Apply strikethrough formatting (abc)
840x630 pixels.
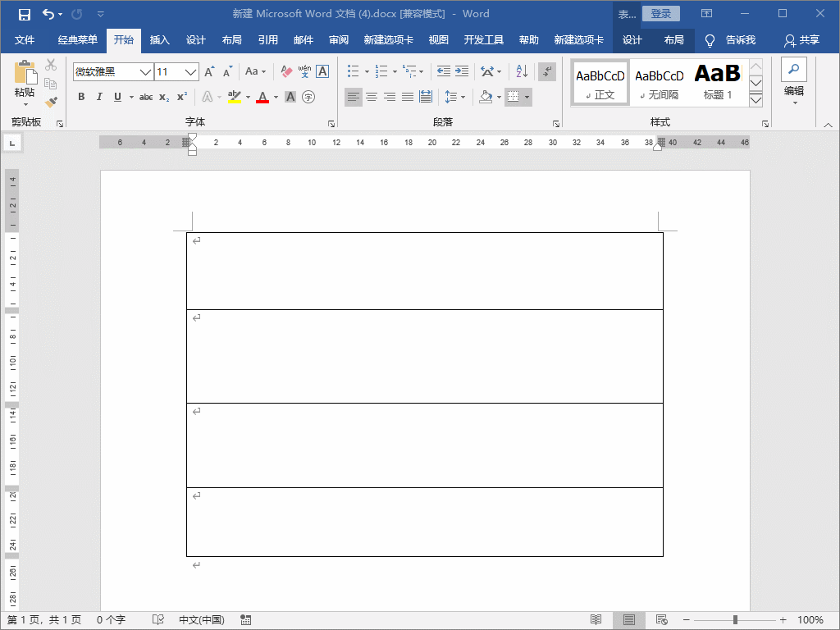pos(146,97)
